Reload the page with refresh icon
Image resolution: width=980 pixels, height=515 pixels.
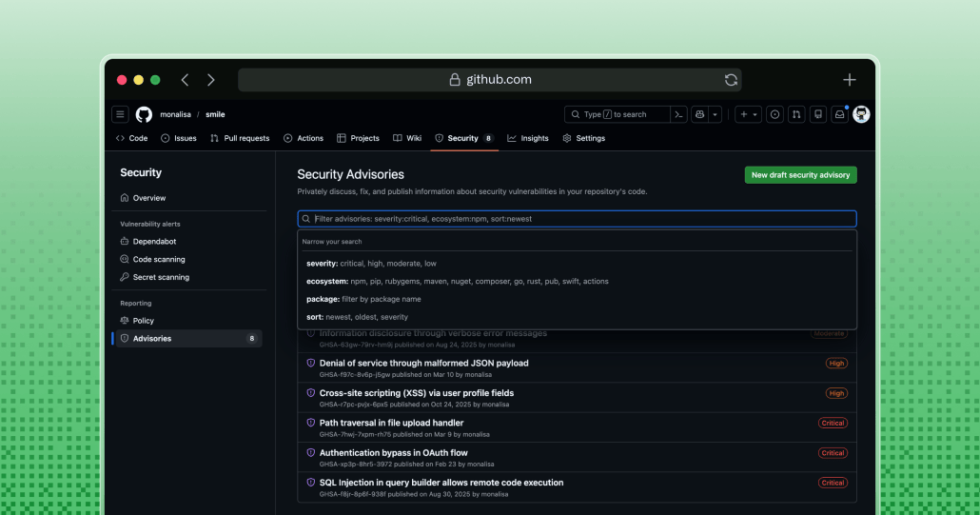click(731, 80)
